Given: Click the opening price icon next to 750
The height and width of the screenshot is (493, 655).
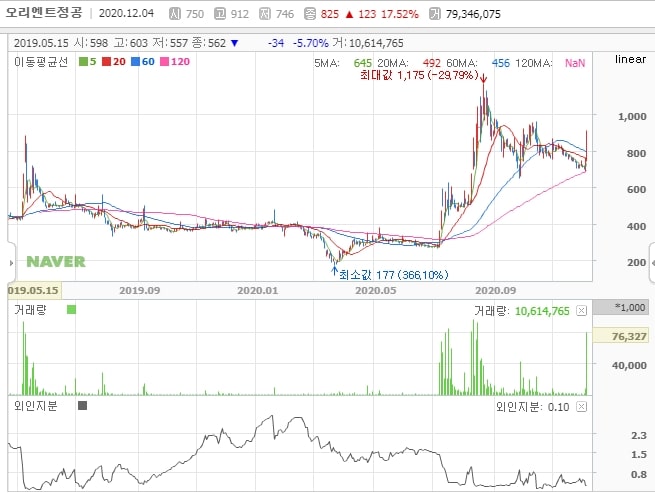Looking at the screenshot, I should pyautogui.click(x=175, y=14).
